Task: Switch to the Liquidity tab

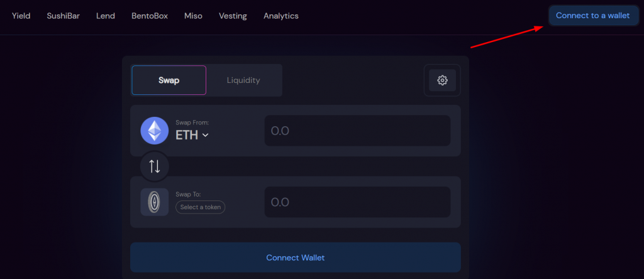Action: [243, 80]
